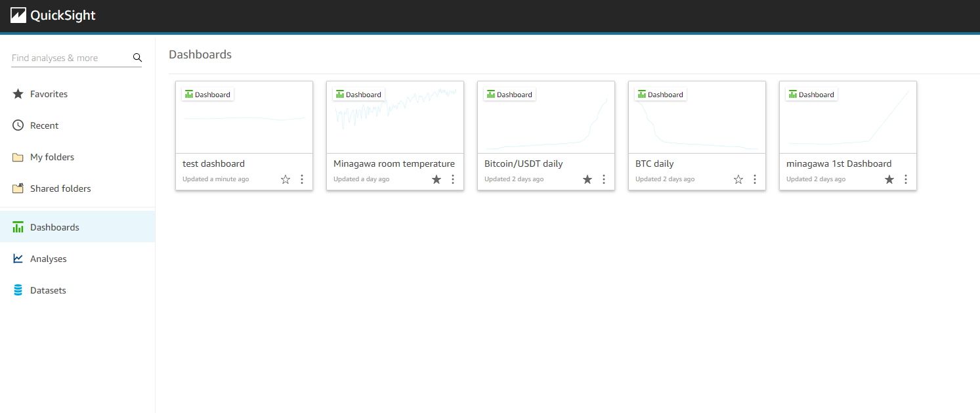
Task: Open Bitcoin/USDT daily chart thumbnail
Action: (546, 118)
